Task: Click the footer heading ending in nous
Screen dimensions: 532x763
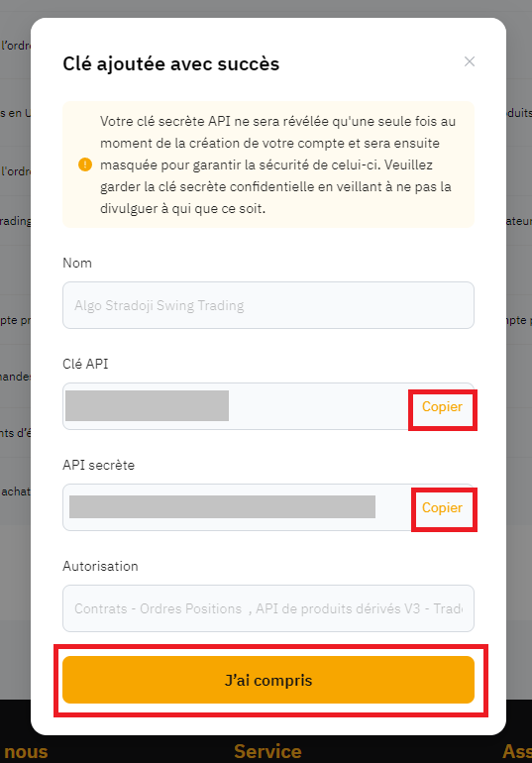Action: coord(25,752)
